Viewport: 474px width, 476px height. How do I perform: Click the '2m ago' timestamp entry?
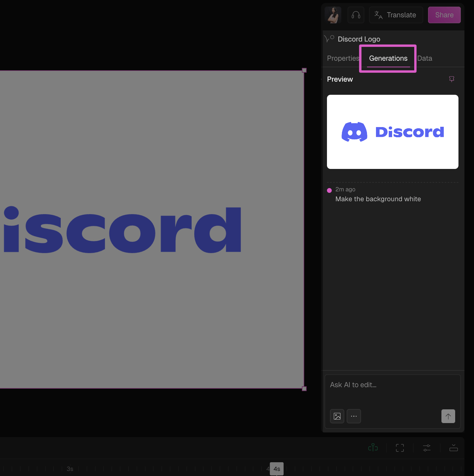pyautogui.click(x=345, y=189)
